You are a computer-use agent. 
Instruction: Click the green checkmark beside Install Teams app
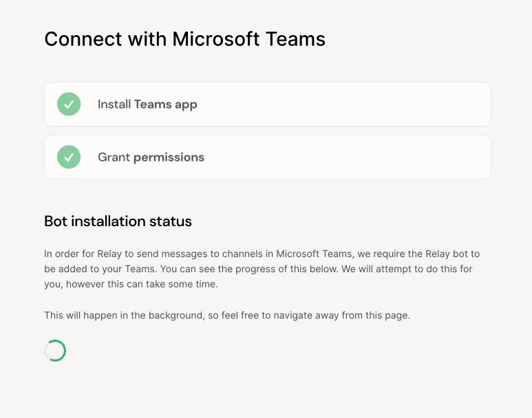[x=69, y=104]
